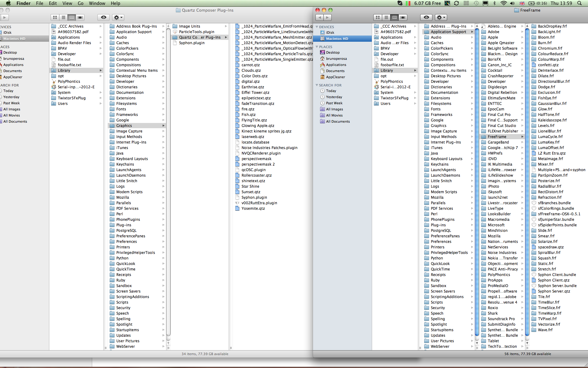
Task: Go forward in FreeFrame window
Action: [x=328, y=17]
